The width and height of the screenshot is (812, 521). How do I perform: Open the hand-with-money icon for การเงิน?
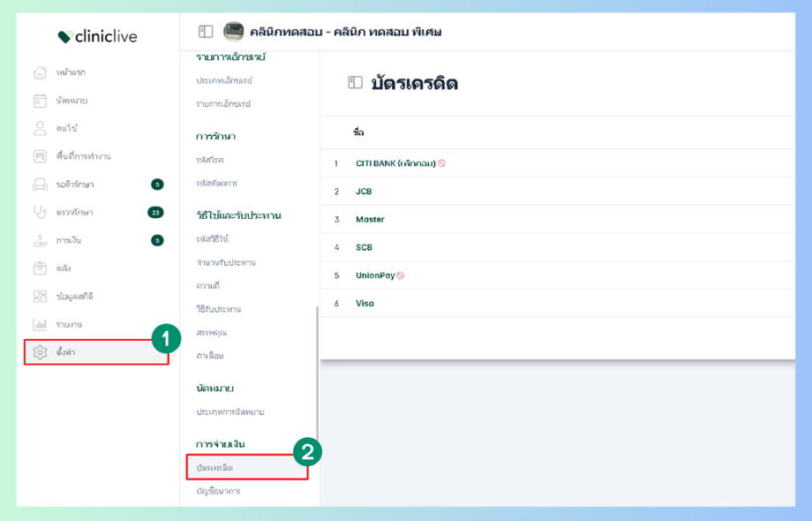(40, 240)
